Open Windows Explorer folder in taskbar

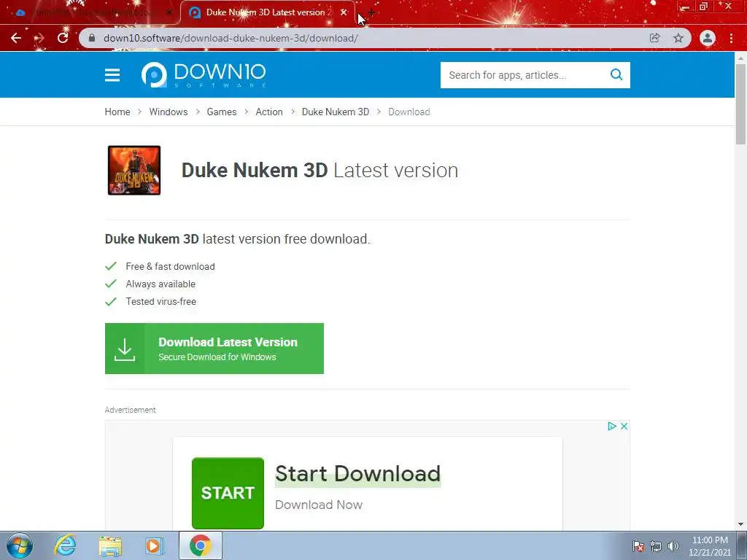tap(110, 546)
